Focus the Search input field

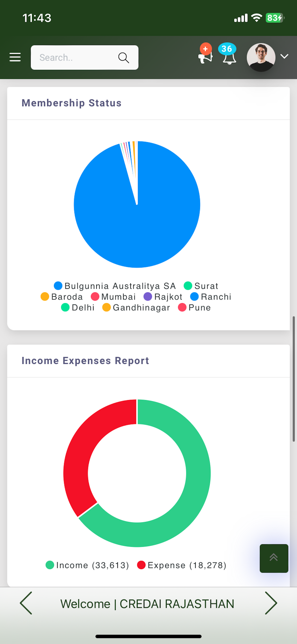point(84,58)
